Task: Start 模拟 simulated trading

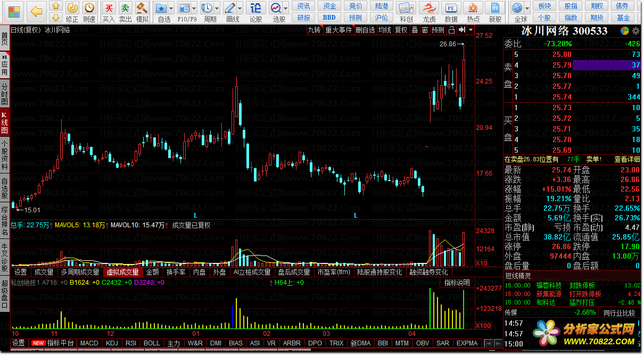Action: pyautogui.click(x=142, y=12)
